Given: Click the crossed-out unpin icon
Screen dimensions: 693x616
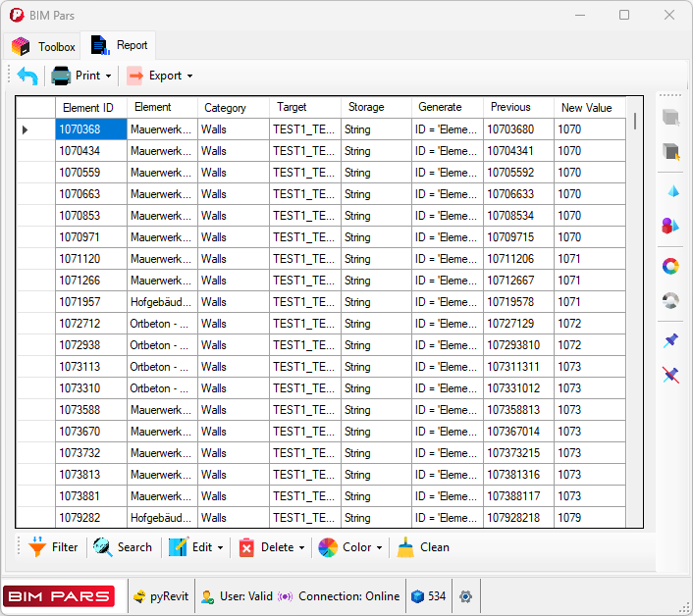Looking at the screenshot, I should 671,375.
